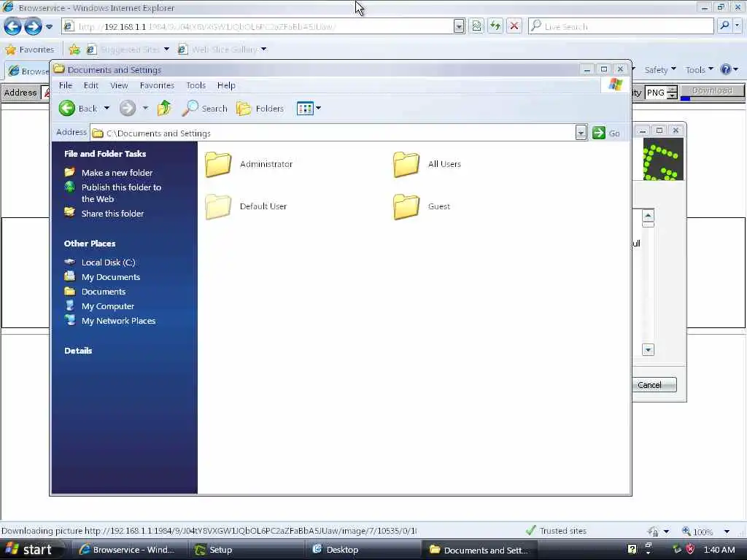Click the Details section header
The width and height of the screenshot is (747, 560).
tap(78, 351)
